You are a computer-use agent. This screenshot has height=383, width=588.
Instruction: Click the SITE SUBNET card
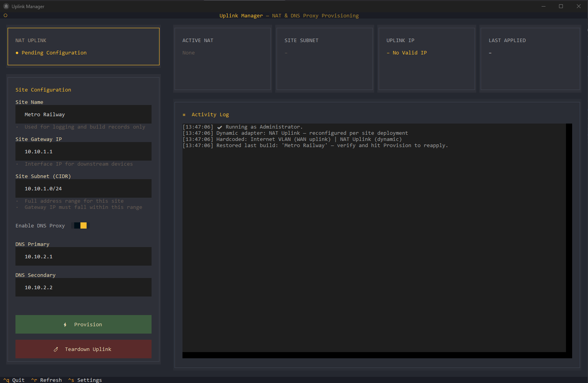pos(325,59)
